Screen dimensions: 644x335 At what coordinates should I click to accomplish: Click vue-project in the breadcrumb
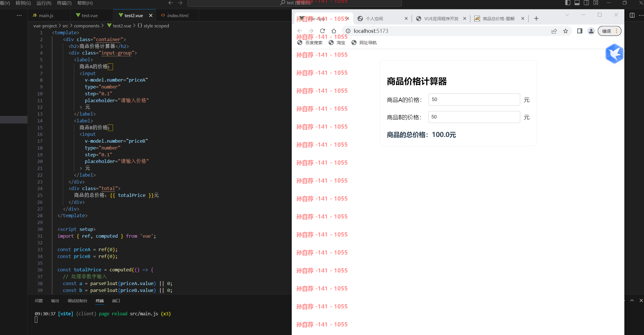[45, 26]
